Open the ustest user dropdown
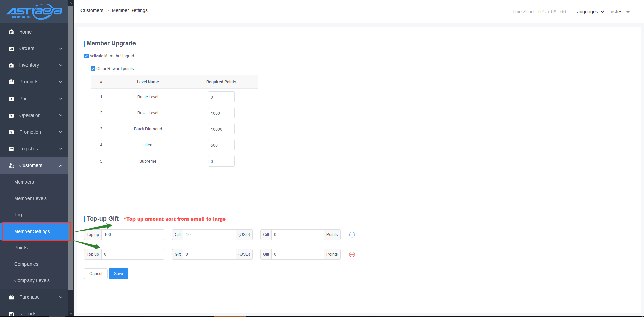Image resolution: width=644 pixels, height=317 pixels. [620, 12]
